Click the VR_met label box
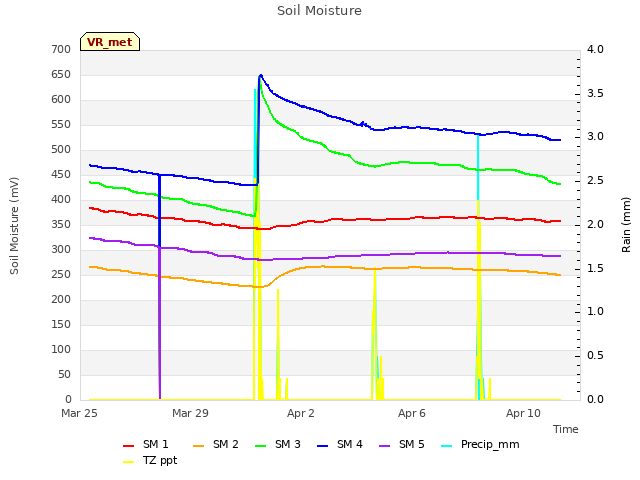Image resolution: width=640 pixels, height=480 pixels. pos(110,42)
